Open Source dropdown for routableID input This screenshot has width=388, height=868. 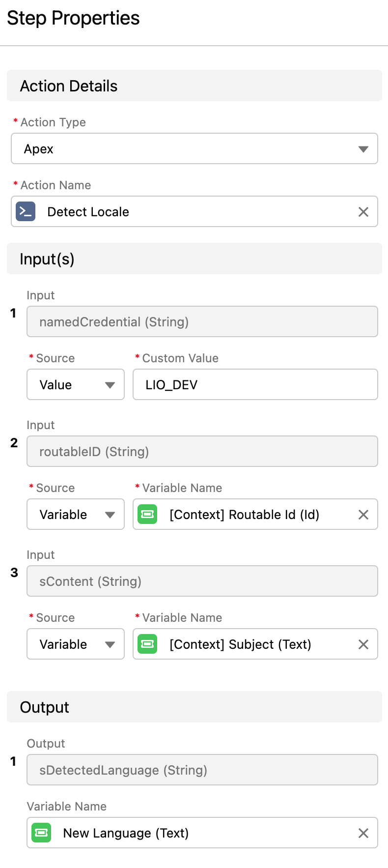pos(76,514)
